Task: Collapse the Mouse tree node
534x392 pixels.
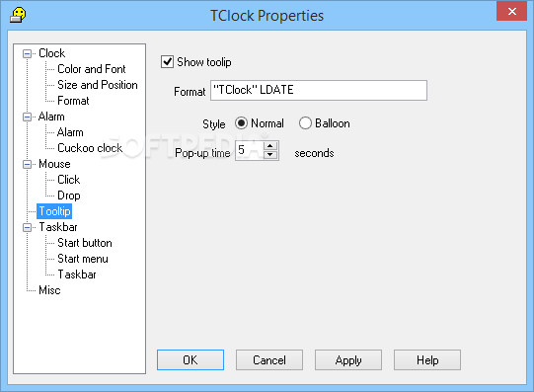Action: pos(27,165)
